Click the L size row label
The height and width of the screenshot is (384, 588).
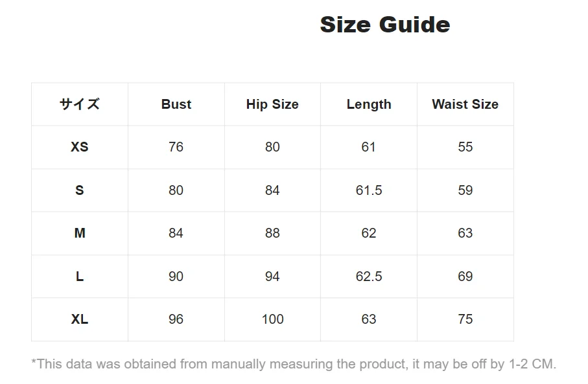[x=80, y=277]
